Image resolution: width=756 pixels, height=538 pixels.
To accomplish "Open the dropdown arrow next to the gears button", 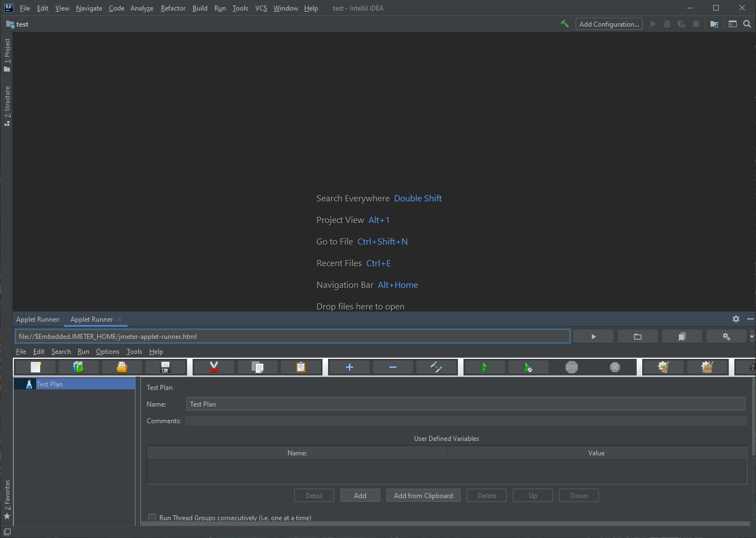I will click(x=752, y=337).
